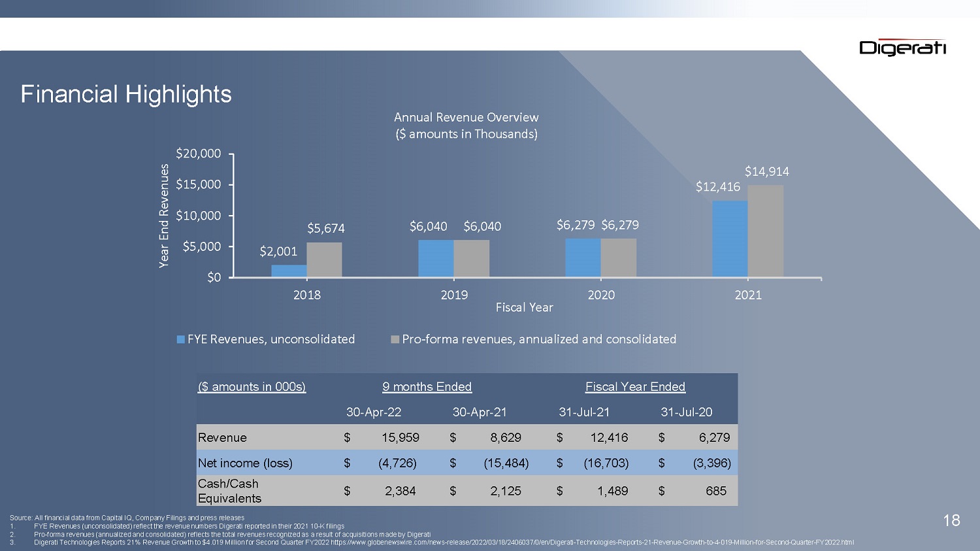This screenshot has width=980, height=551.
Task: Click page number 18
Action: point(951,520)
